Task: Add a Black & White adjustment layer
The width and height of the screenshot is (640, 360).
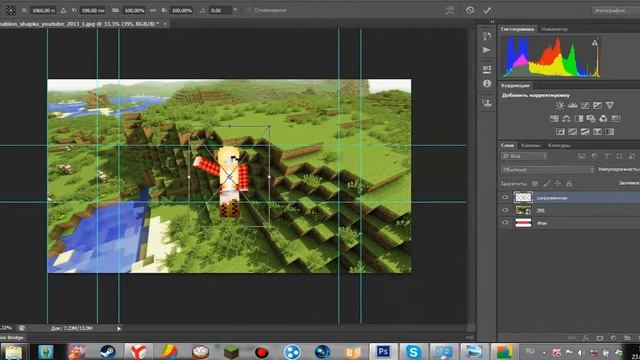Action: (579, 118)
